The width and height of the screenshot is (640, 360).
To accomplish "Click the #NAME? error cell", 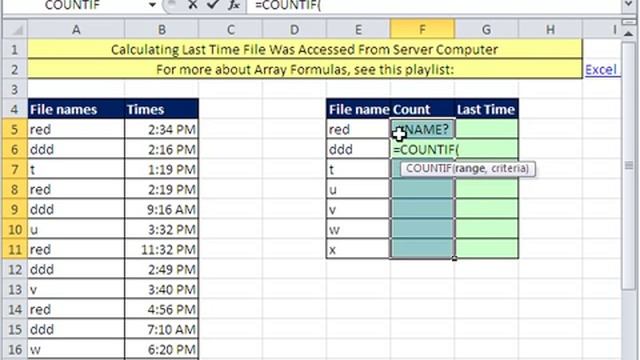I will [422, 129].
